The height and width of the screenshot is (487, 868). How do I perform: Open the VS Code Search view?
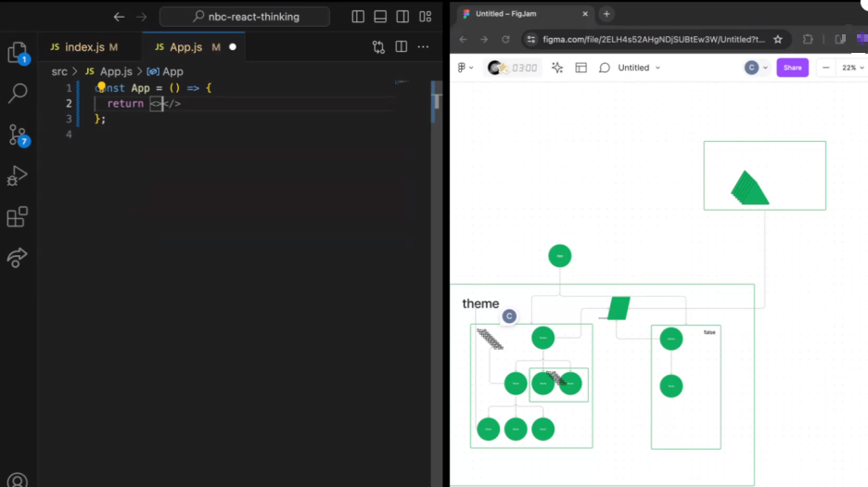point(18,93)
